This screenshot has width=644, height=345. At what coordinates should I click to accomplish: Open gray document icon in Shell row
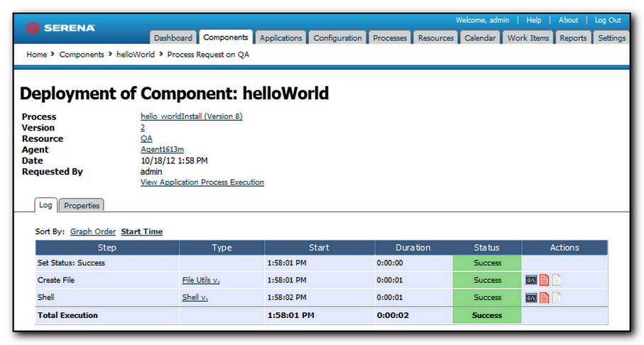point(556,297)
